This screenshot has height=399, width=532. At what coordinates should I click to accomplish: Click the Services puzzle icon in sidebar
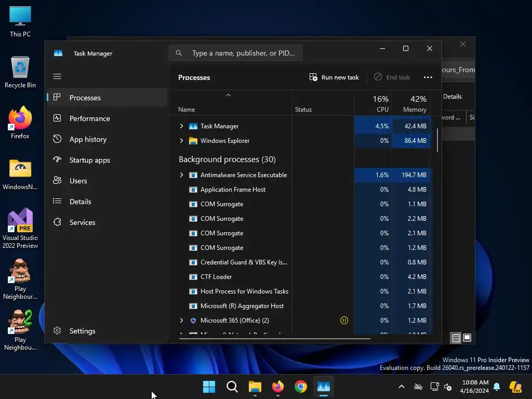point(57,222)
